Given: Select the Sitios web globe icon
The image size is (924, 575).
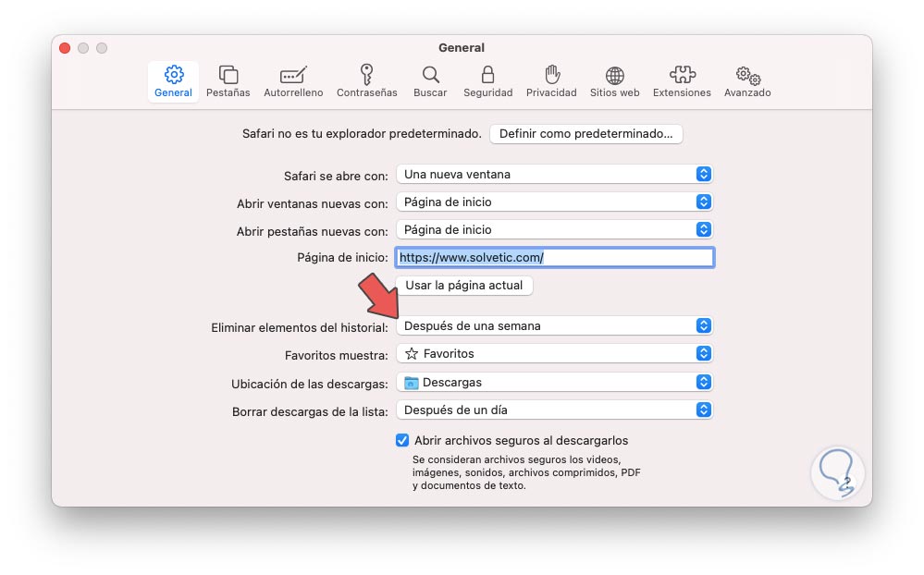Looking at the screenshot, I should 615,81.
